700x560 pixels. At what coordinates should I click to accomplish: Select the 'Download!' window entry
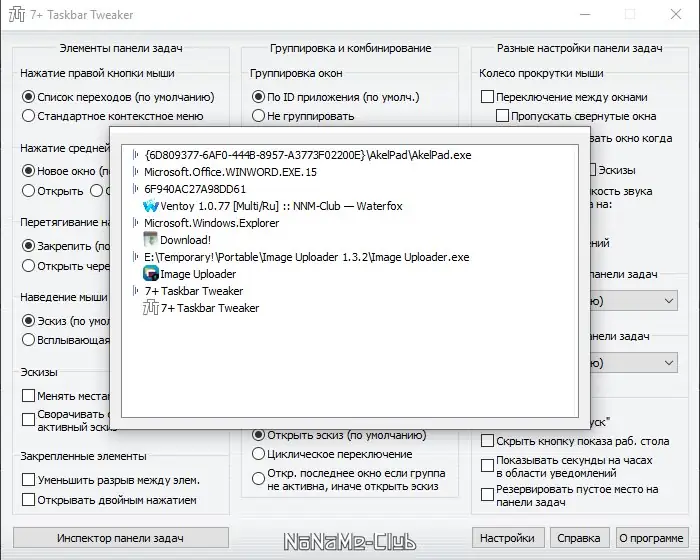tap(185, 240)
